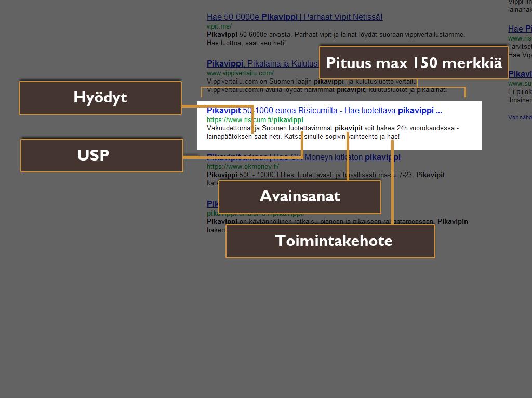Click snippet 'Vippivertailu.com on Suomen laajin pikavippi'

275,82
